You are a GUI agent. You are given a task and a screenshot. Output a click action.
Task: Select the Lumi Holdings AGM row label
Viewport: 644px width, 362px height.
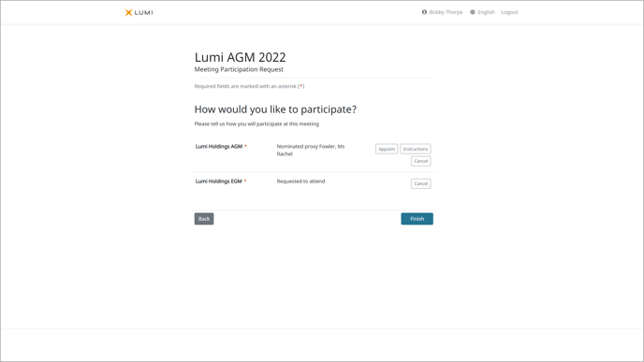coord(219,147)
